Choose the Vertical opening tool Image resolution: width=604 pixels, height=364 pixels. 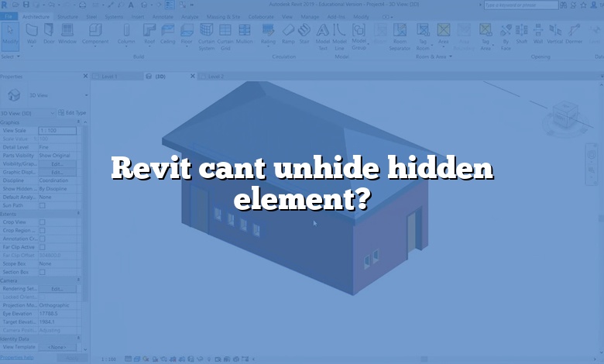555,34
